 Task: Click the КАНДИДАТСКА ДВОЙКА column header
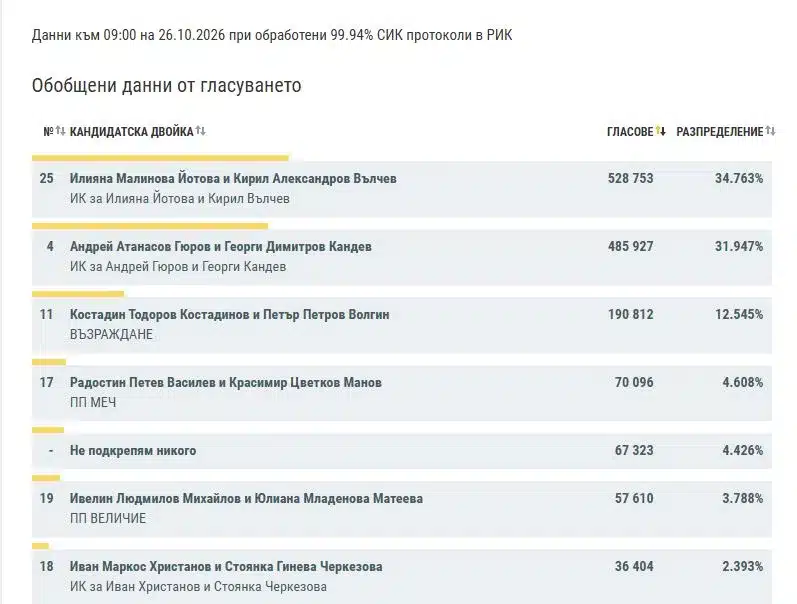[x=132, y=132]
